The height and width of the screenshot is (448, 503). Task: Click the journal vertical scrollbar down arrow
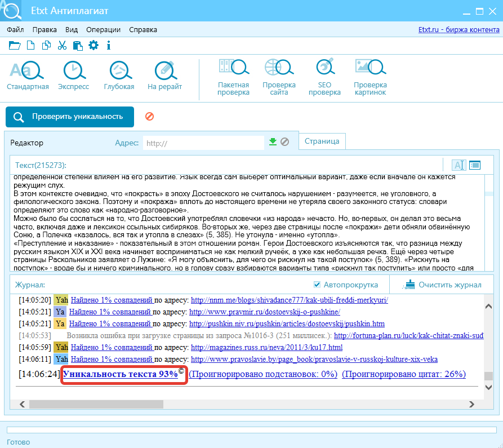click(x=488, y=387)
